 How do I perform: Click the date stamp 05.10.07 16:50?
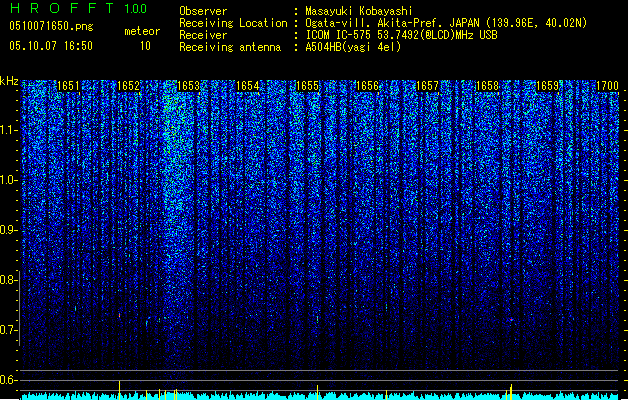click(51, 46)
